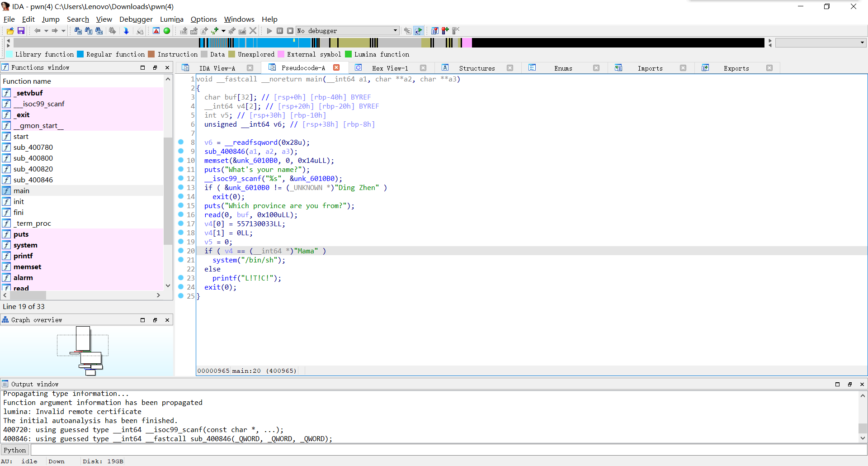Click the green plus structure icon
This screenshot has height=466, width=868.
pos(215,31)
